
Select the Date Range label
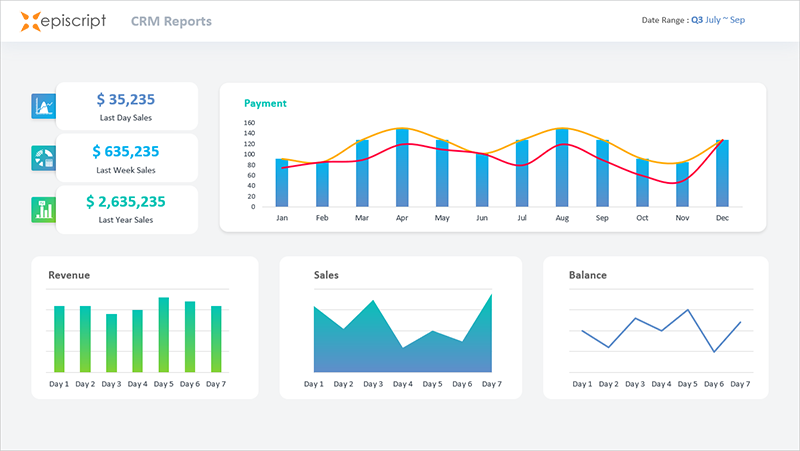point(663,20)
